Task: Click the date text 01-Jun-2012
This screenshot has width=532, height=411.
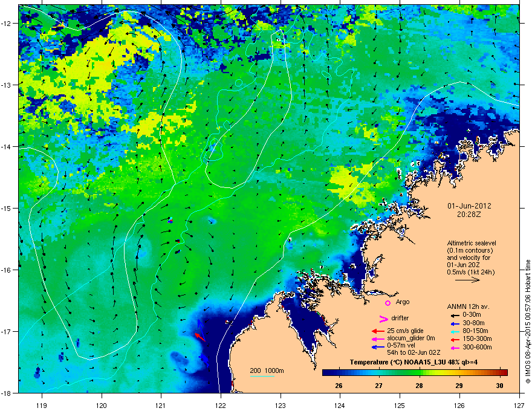Action: (x=469, y=206)
